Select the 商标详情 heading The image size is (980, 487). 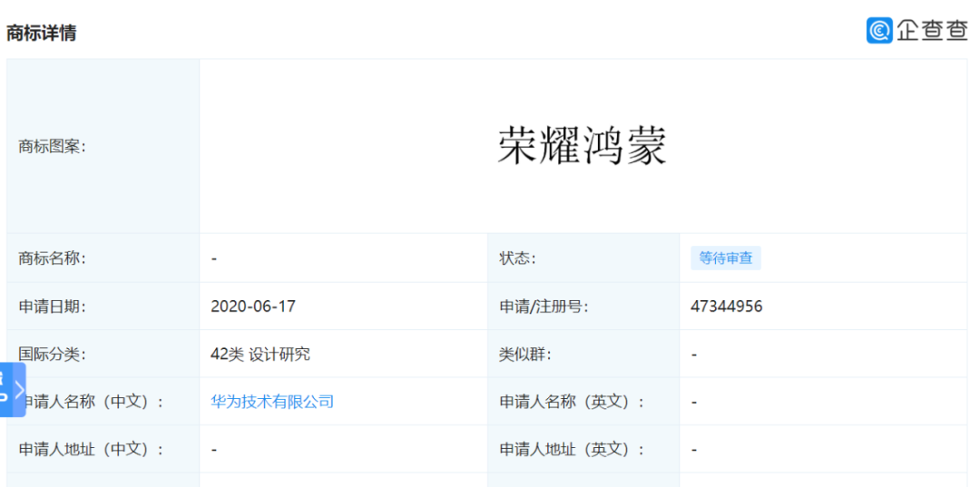[41, 33]
